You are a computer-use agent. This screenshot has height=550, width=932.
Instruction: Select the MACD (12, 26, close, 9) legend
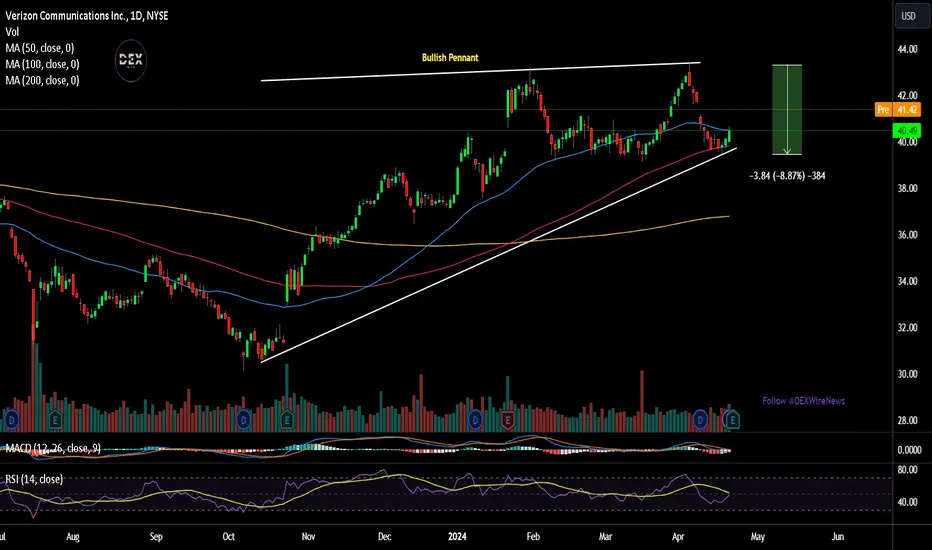point(53,448)
